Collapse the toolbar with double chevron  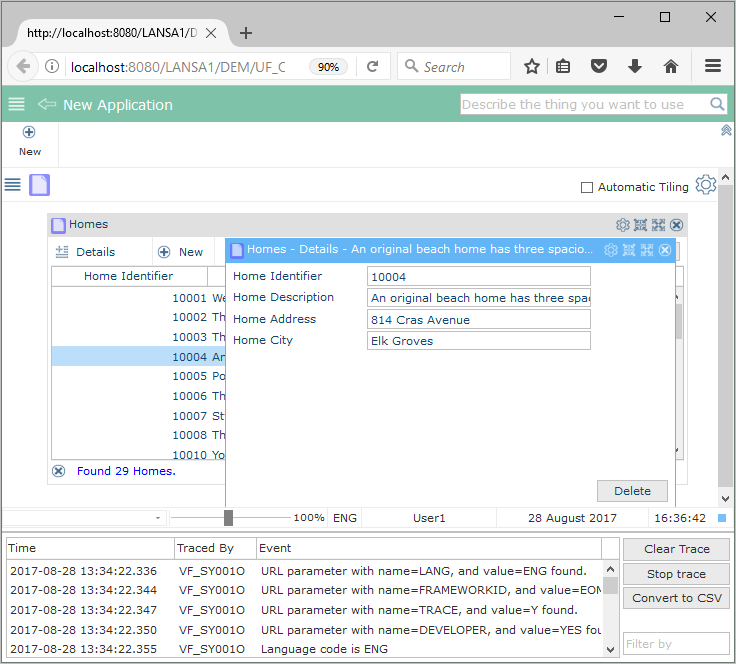pos(726,130)
